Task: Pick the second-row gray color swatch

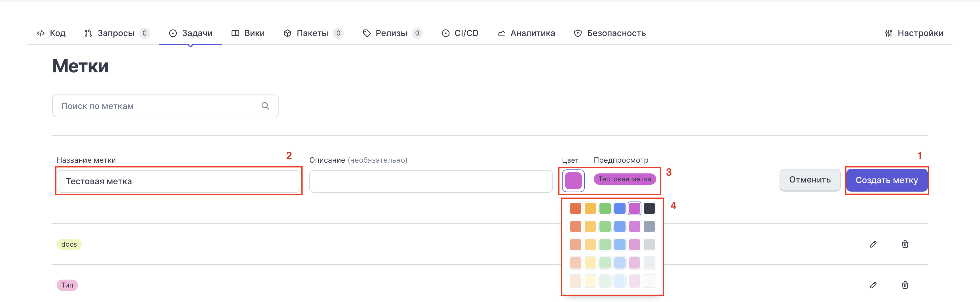Action: click(649, 227)
